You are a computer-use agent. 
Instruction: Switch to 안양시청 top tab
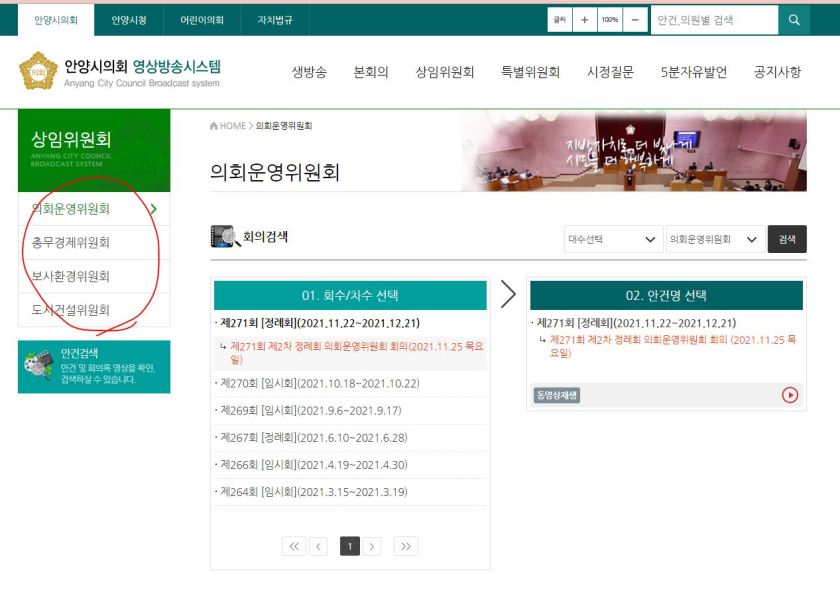click(128, 20)
